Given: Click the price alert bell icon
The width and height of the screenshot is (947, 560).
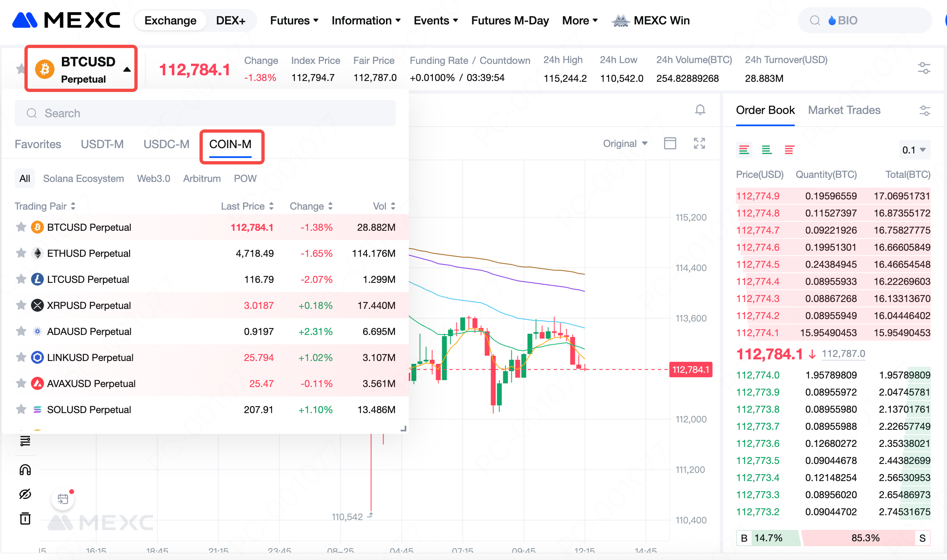Looking at the screenshot, I should pyautogui.click(x=700, y=109).
